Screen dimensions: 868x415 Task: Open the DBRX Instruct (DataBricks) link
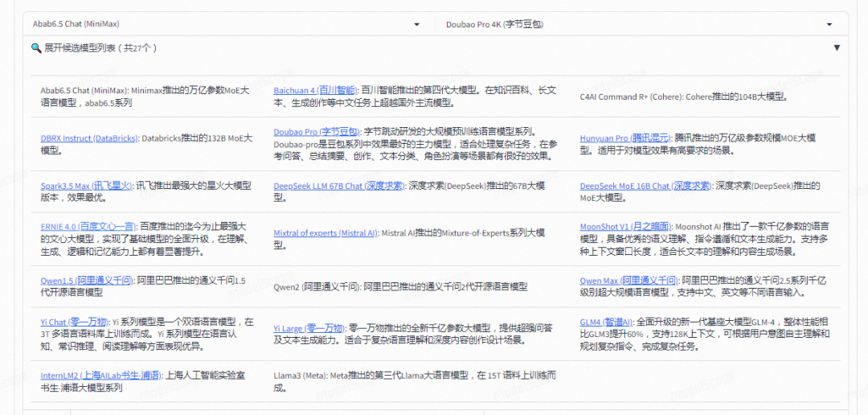click(x=89, y=138)
